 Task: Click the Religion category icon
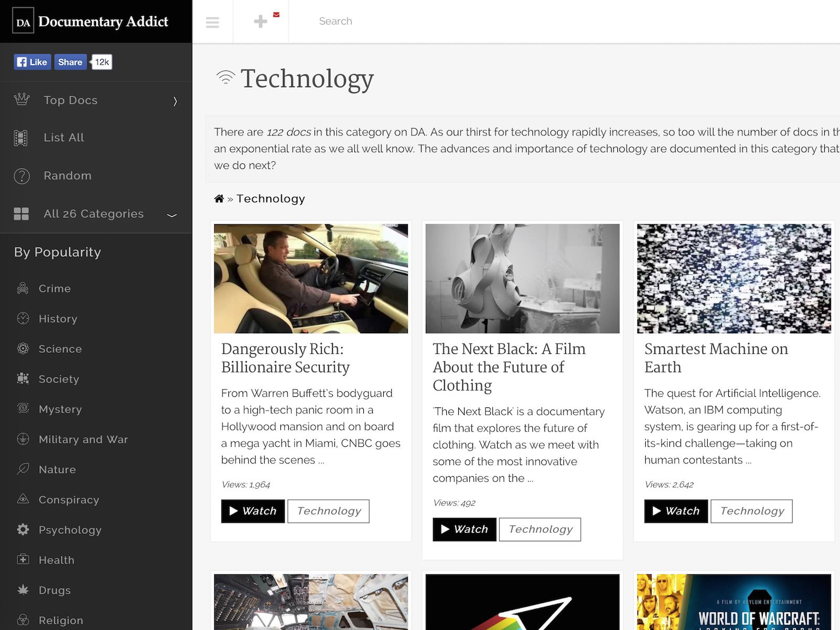(23, 620)
